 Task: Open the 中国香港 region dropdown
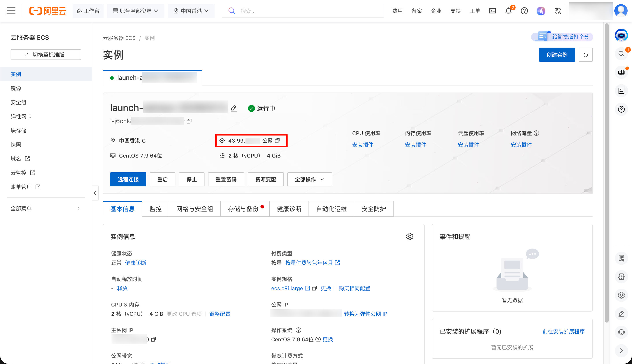pyautogui.click(x=191, y=11)
